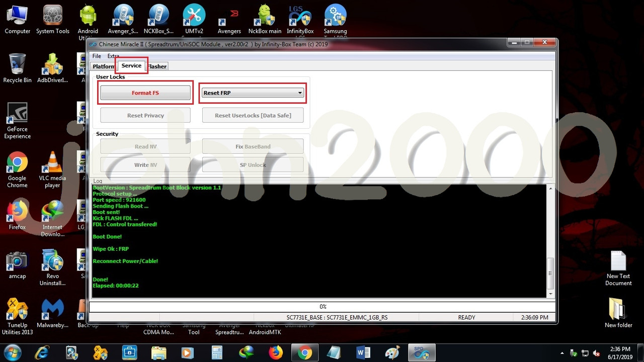Switch to the Flasher tab
The image size is (644, 362).
157,66
